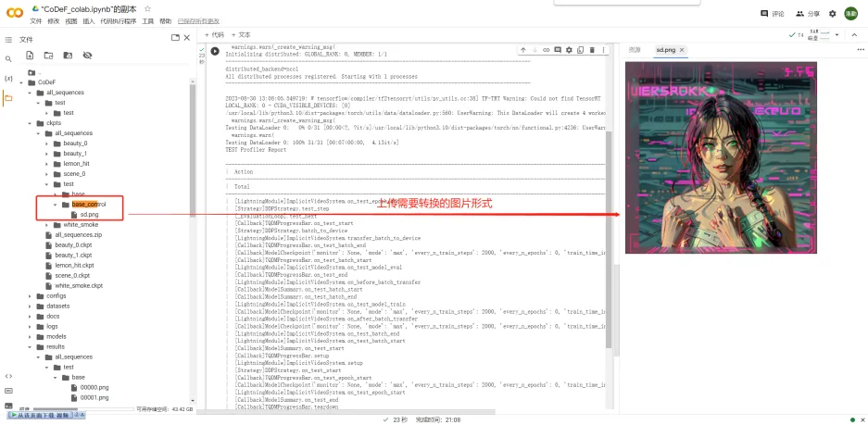Select the Files folder sidebar icon
868x425 pixels.
[8, 98]
